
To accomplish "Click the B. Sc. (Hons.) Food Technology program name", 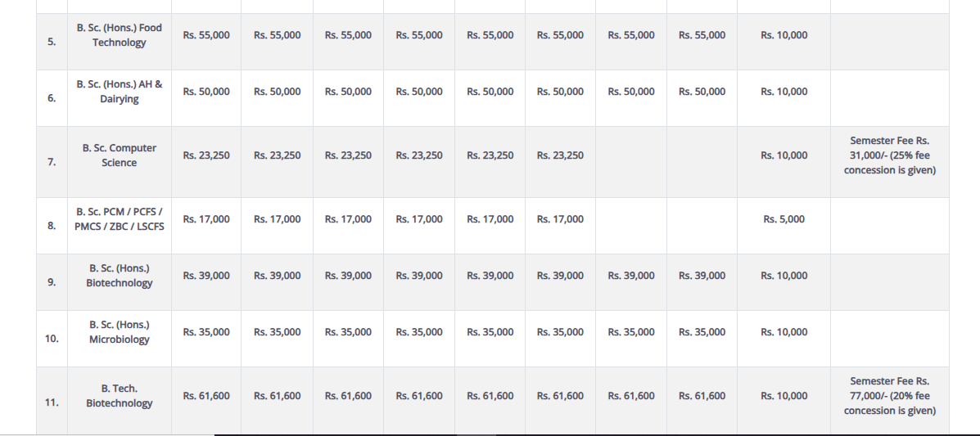I will click(x=120, y=35).
